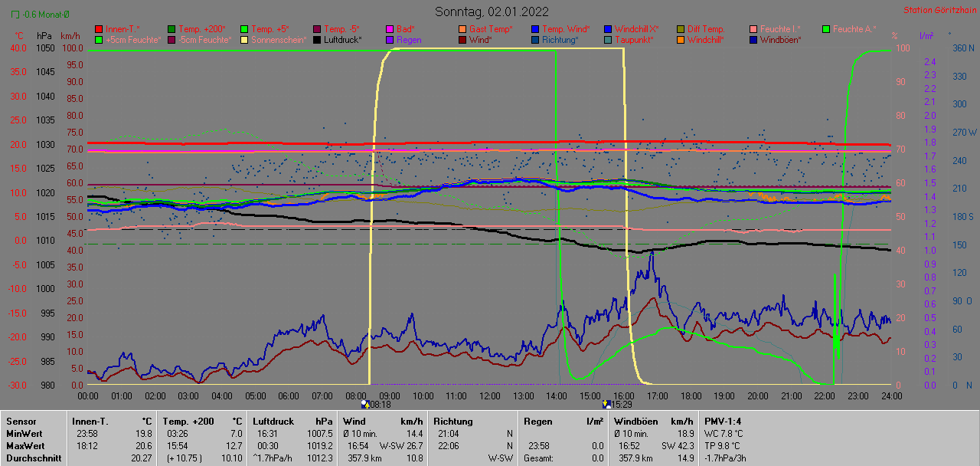The width and height of the screenshot is (980, 466).
Task: Click the MinWert row label
Action: 24,434
